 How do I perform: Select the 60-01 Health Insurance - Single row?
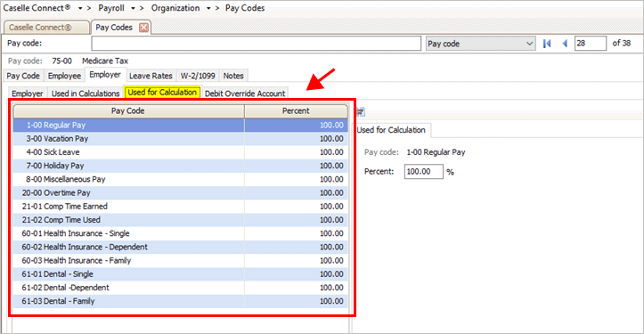(180, 233)
